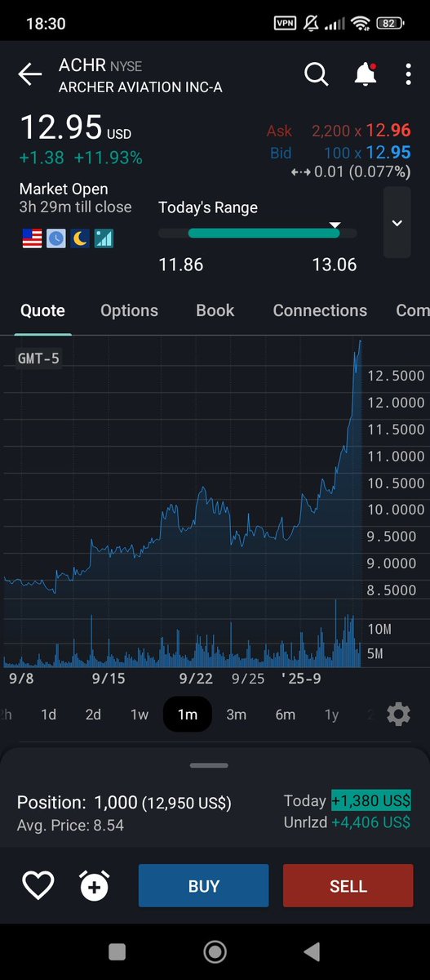Tap the 10.0000 price axis label
This screenshot has height=980, width=430.
396,510
